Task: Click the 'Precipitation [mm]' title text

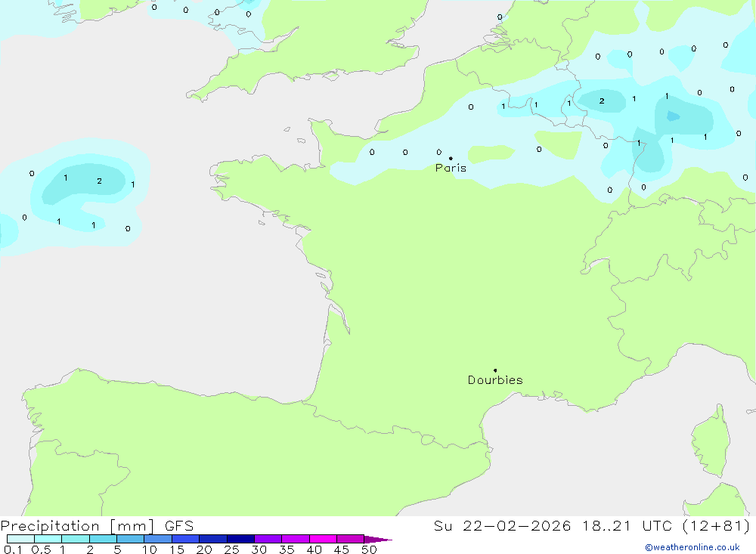Action: click(x=77, y=525)
